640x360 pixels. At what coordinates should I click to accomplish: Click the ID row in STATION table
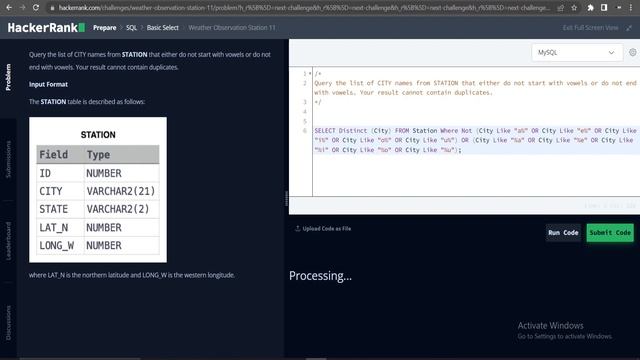point(98,173)
